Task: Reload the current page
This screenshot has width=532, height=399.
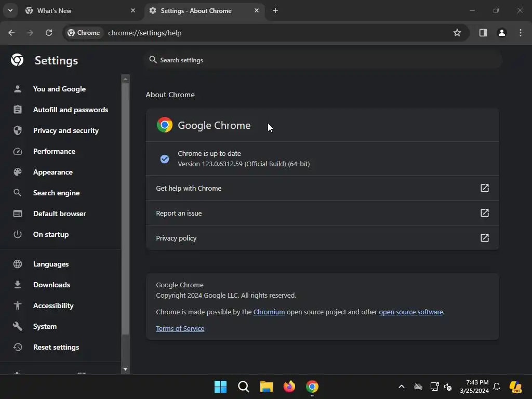Action: (x=49, y=33)
